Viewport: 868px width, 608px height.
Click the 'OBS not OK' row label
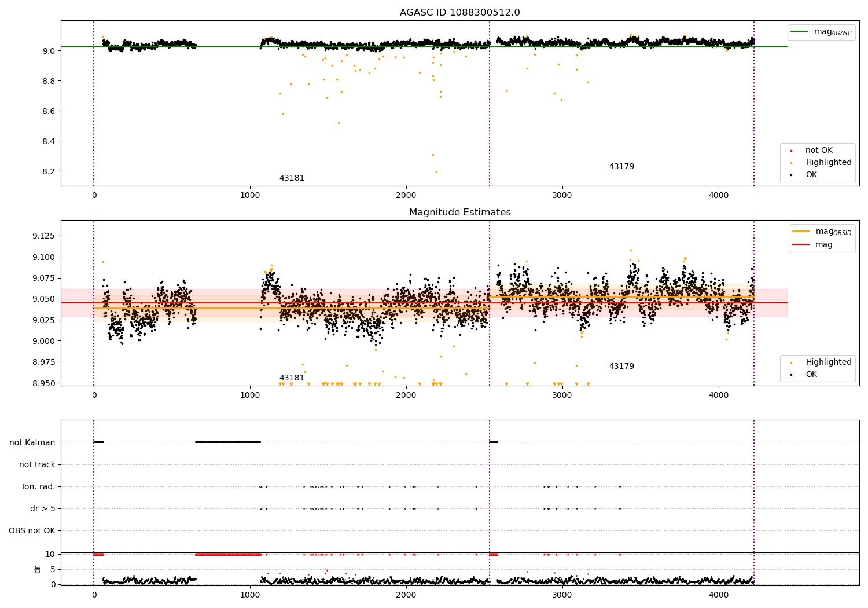[32, 531]
